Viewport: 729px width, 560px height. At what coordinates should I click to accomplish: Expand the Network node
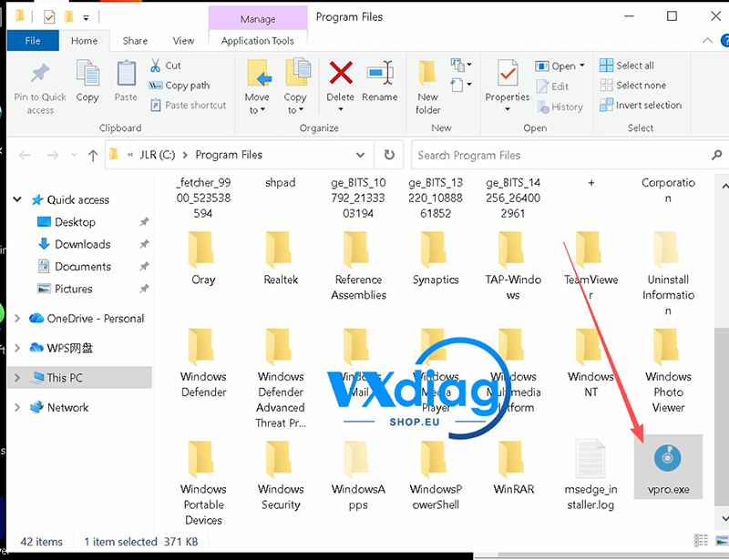(17, 408)
